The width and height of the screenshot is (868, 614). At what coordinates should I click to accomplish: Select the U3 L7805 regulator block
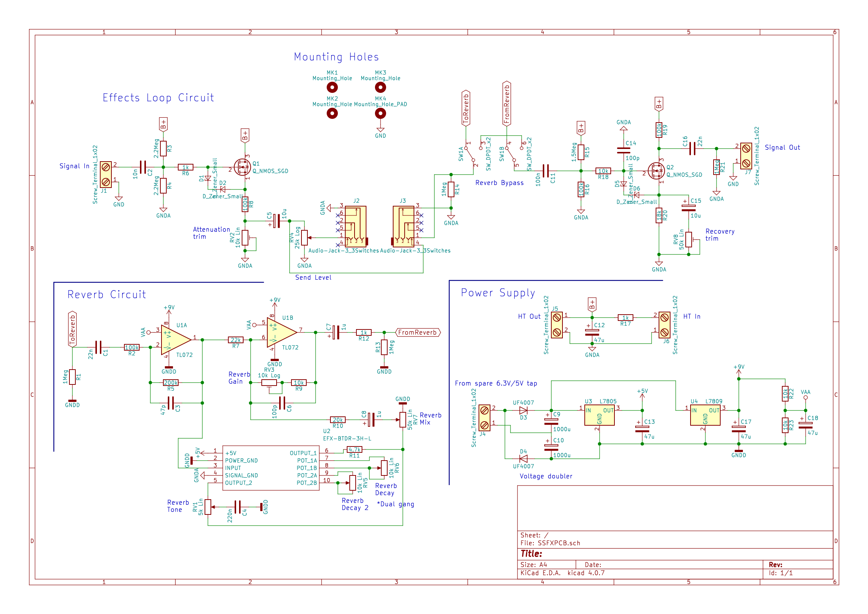pyautogui.click(x=599, y=415)
